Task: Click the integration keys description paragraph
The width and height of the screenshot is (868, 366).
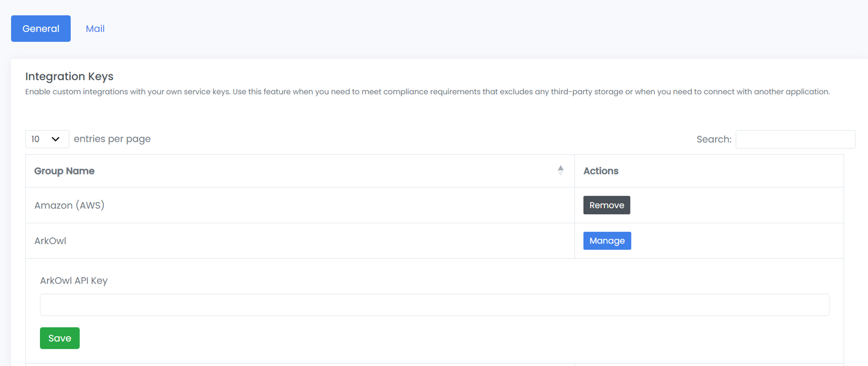Action: pos(427,92)
